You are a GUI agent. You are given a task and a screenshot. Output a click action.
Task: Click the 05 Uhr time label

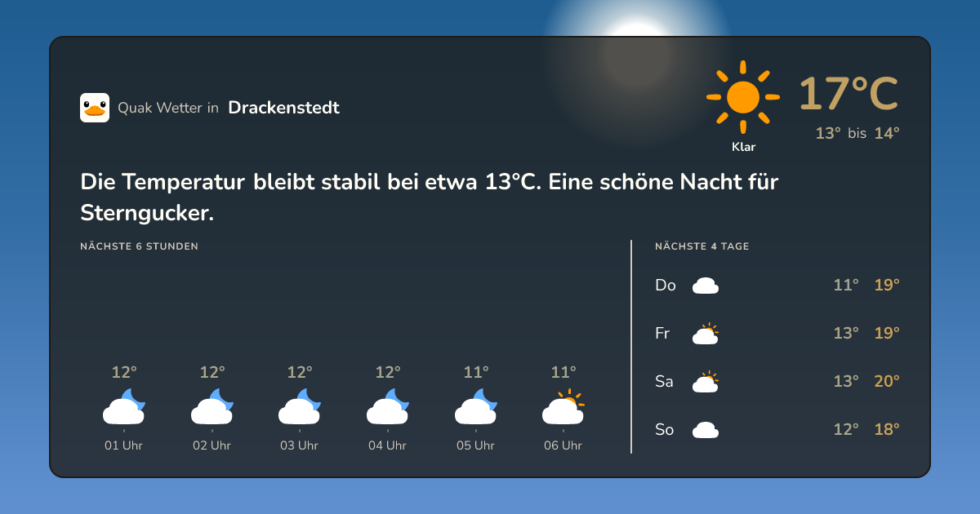pyautogui.click(x=476, y=445)
